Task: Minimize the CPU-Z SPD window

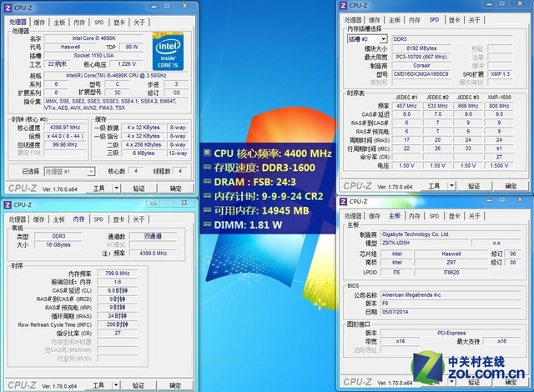Action: (489, 4)
